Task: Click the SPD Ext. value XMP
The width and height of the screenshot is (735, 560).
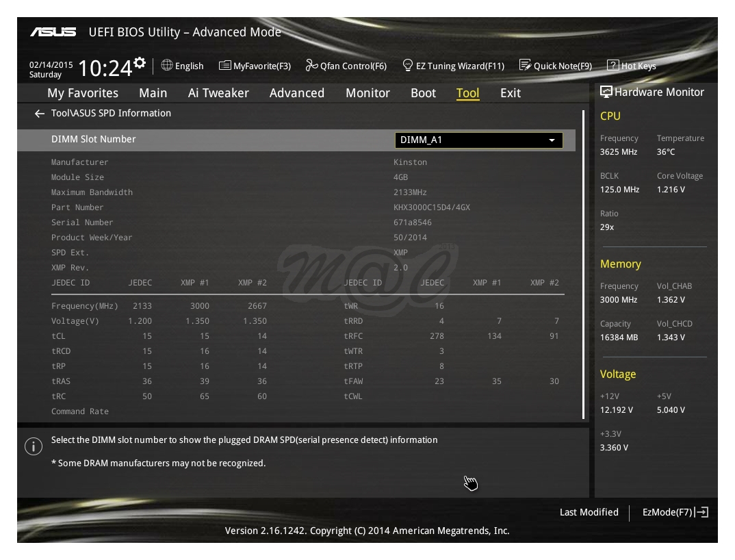Action: tap(400, 253)
